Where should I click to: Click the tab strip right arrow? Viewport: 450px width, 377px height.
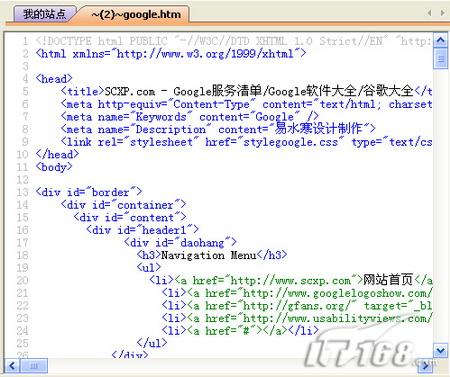[x=442, y=13]
